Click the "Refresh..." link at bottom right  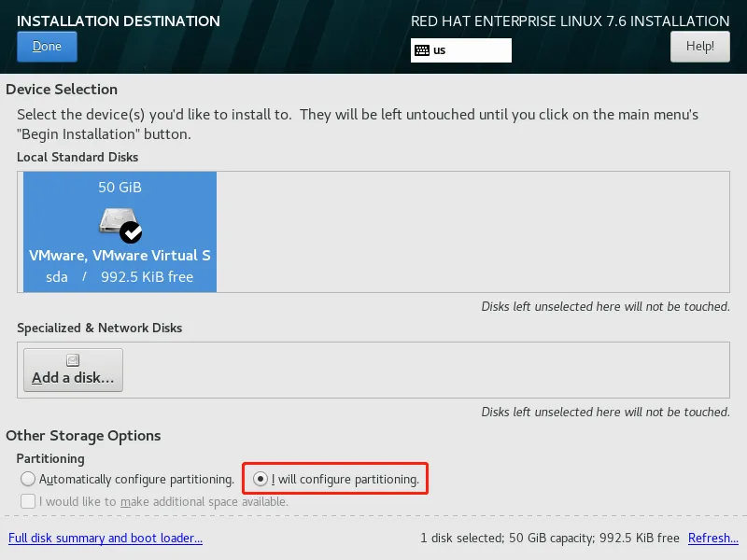(x=712, y=539)
